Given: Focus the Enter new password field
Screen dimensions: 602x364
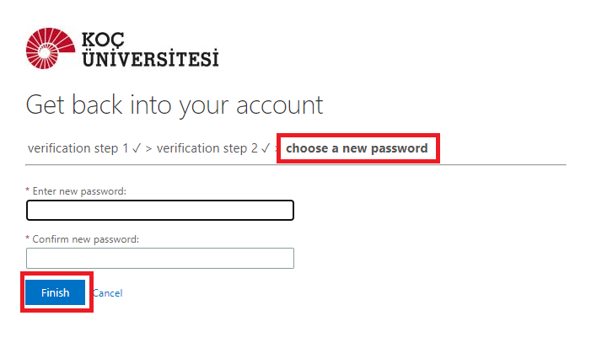Looking at the screenshot, I should point(160,210).
